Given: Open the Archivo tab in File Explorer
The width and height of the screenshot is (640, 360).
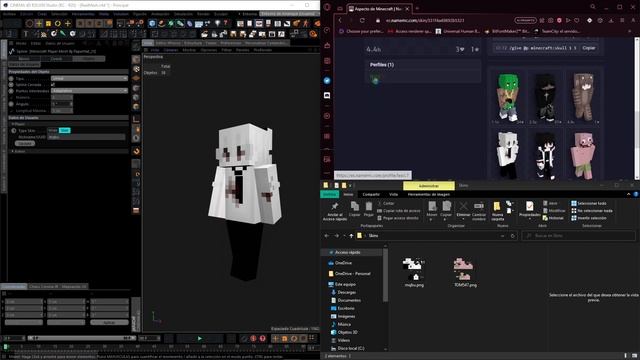Looking at the screenshot, I should pos(329,194).
